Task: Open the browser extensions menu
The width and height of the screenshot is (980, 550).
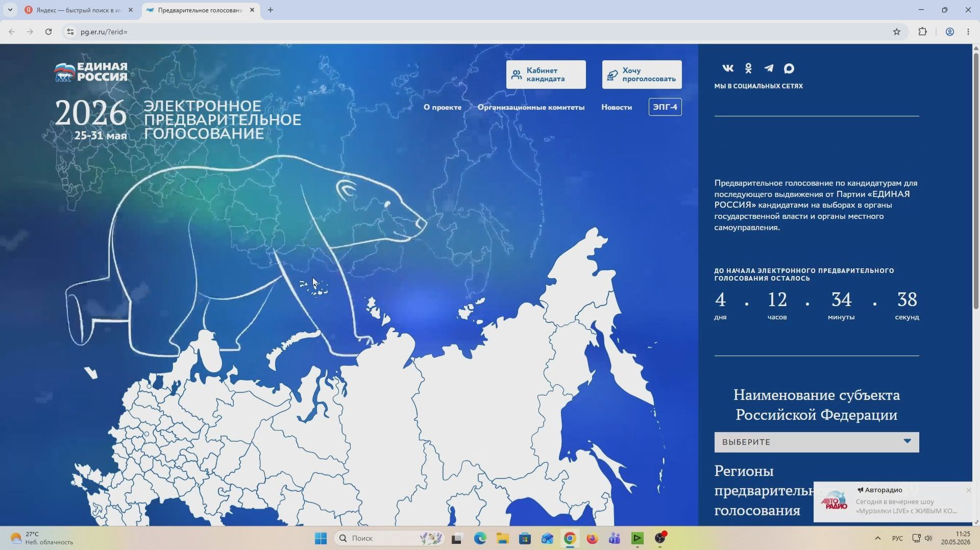Action: coord(922,32)
